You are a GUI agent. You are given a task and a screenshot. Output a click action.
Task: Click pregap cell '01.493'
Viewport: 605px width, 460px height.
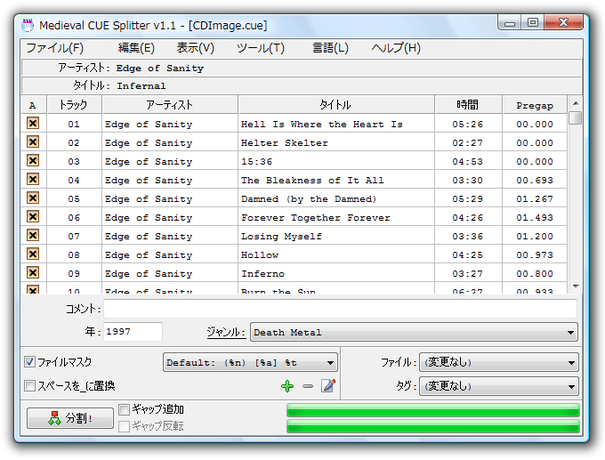[x=535, y=218]
